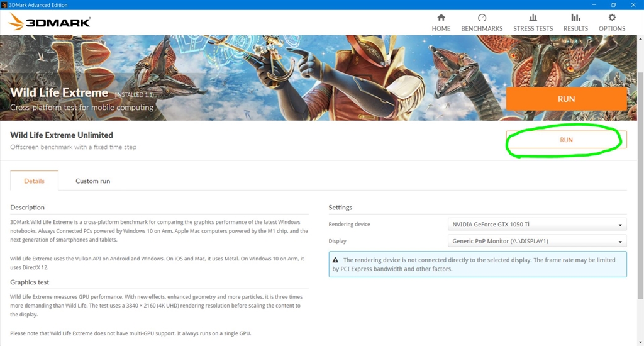The width and height of the screenshot is (644, 346).
Task: Click the Settings heading
Action: [340, 208]
